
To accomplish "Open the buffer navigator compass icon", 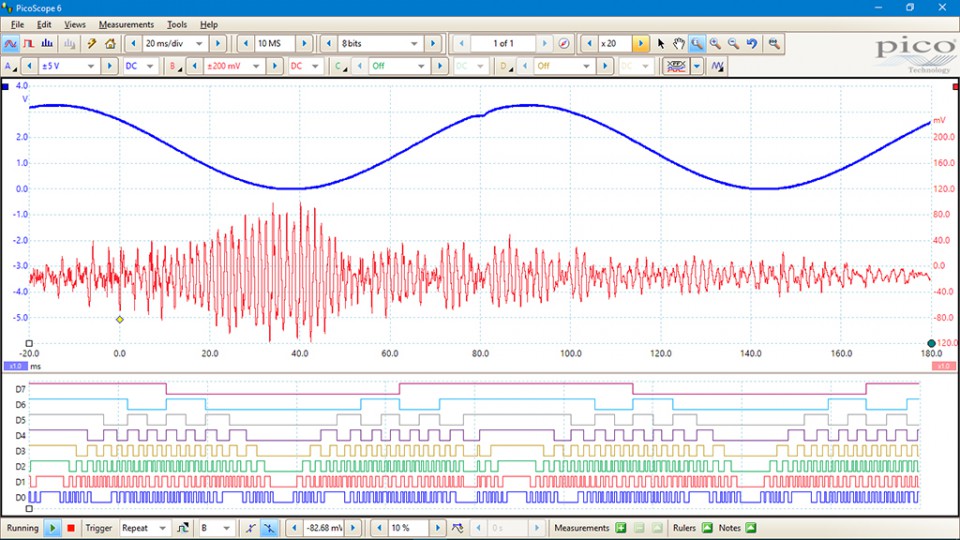I will pos(564,44).
